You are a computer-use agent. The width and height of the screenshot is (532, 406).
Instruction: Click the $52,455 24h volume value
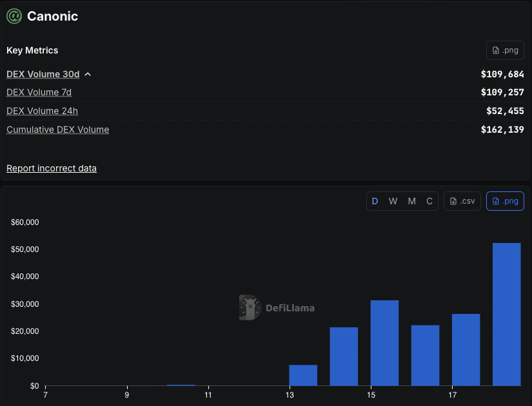click(505, 111)
